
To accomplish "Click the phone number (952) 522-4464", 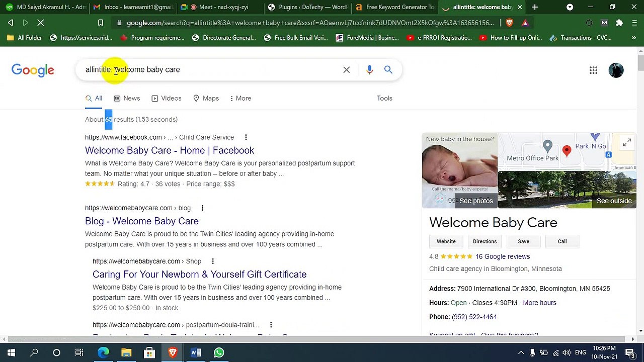I will tap(474, 317).
